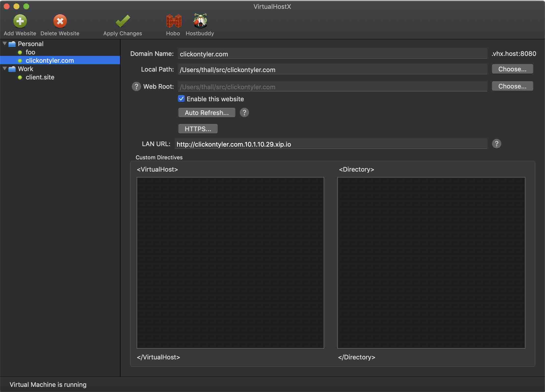This screenshot has height=392, width=545.
Task: Click Choose button for Web Root
Action: point(512,86)
